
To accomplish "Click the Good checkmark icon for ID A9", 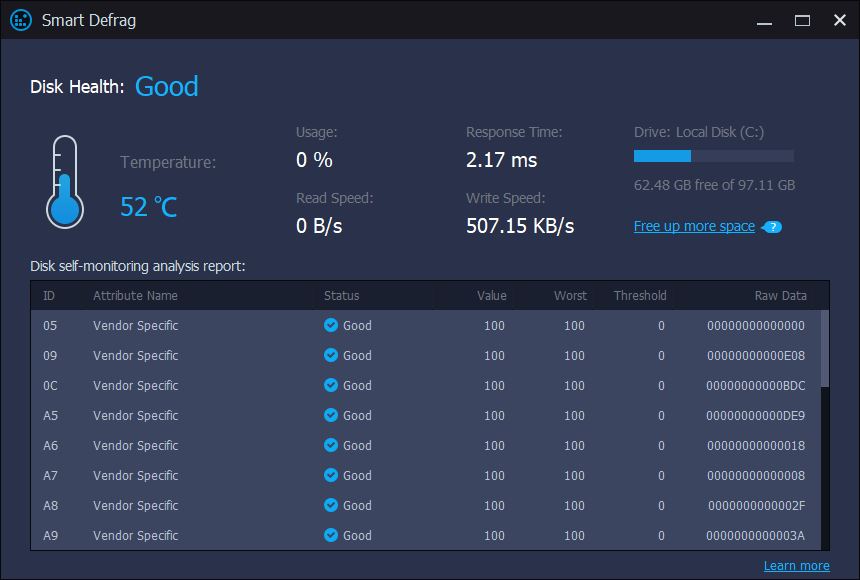I will pyautogui.click(x=331, y=535).
